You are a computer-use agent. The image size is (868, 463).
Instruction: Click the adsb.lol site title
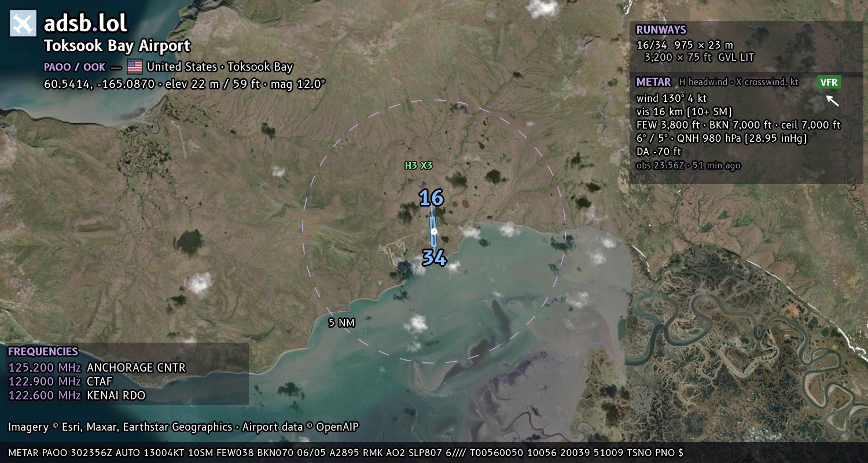pos(86,23)
